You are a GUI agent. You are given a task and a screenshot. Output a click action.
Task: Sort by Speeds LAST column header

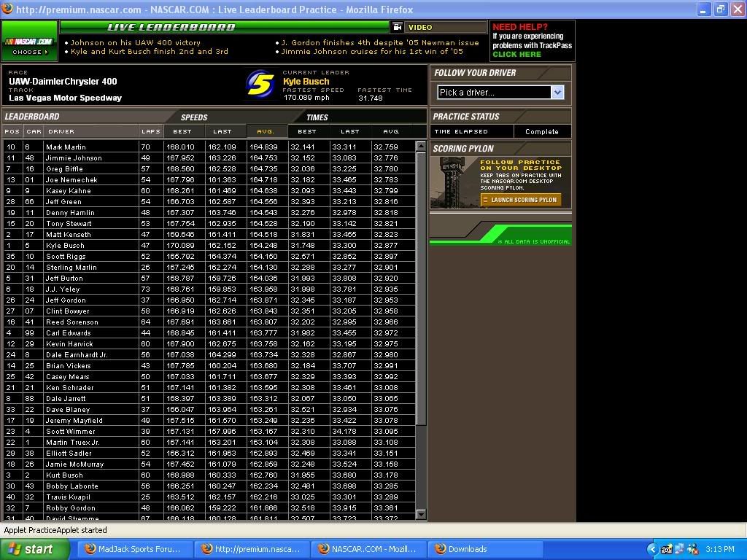pyautogui.click(x=226, y=131)
